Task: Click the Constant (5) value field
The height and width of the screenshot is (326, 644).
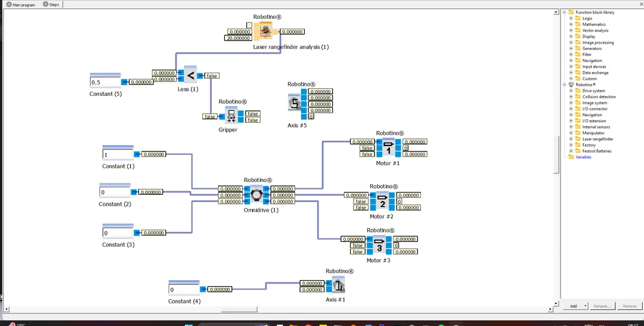Action: 105,82
